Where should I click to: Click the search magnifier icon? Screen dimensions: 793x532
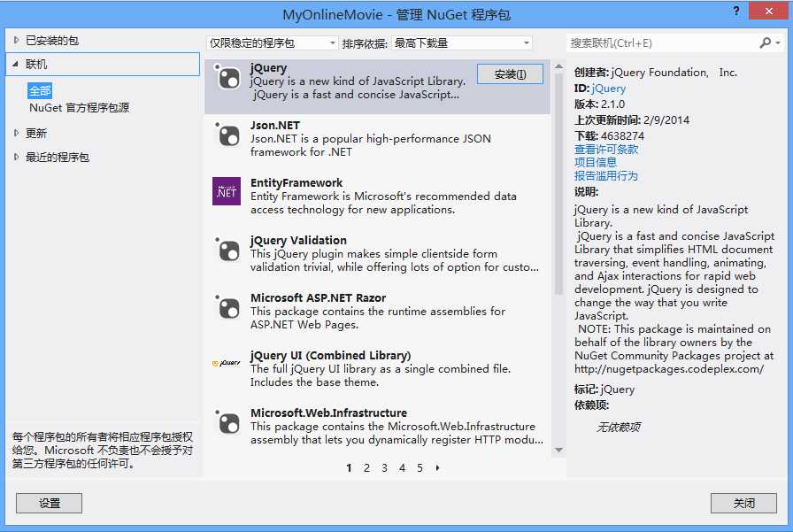pos(766,43)
